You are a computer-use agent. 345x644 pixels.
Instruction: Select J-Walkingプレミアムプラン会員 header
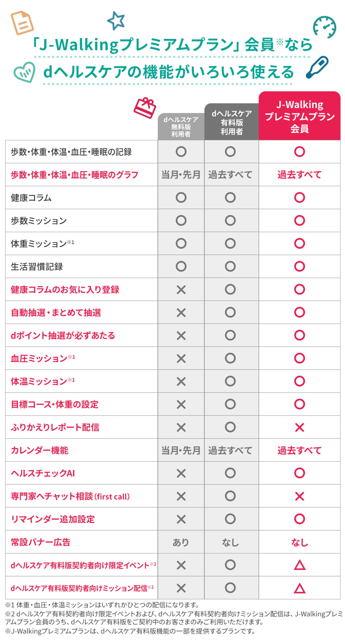pos(299,116)
